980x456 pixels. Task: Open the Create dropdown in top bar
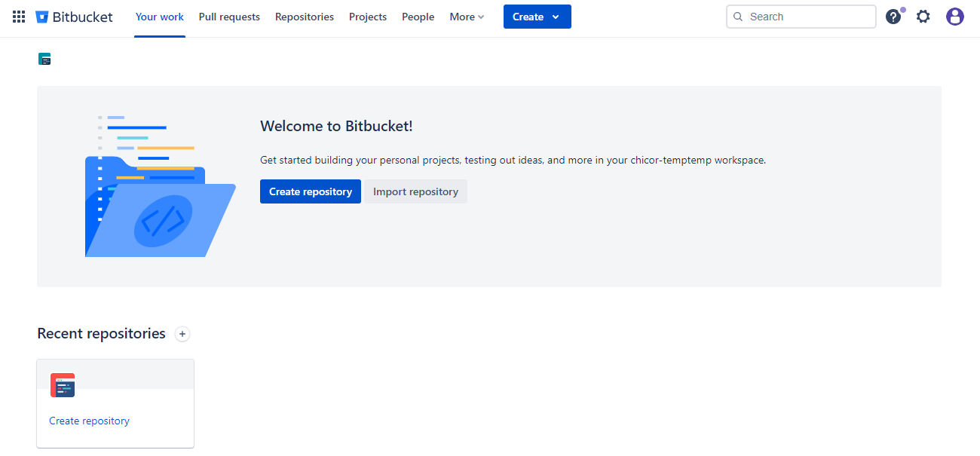537,17
